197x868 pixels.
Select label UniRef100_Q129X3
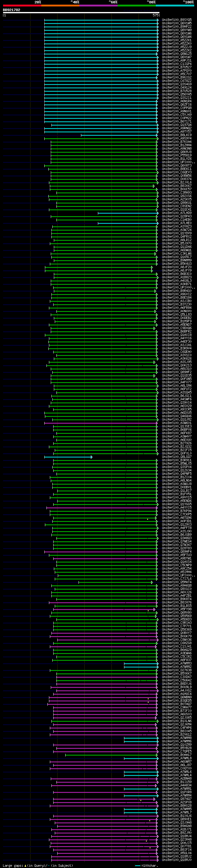tap(177, 525)
